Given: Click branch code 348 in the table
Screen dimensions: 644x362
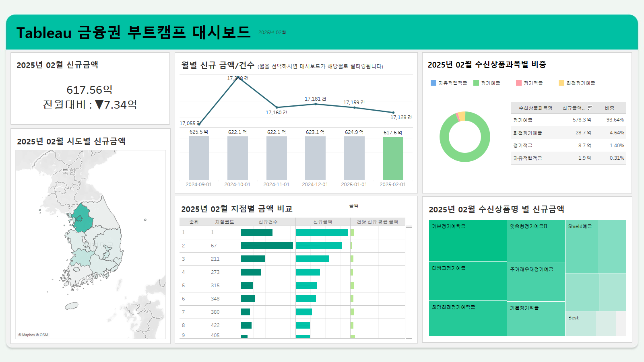Looking at the screenshot, I should (215, 299).
